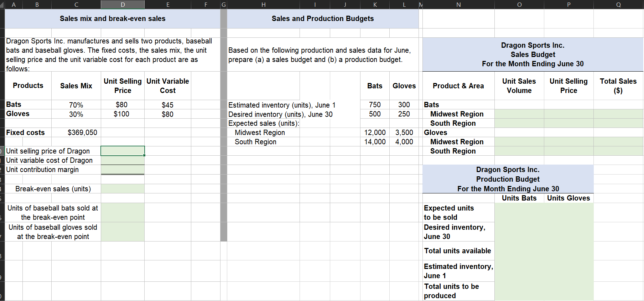Select Unit Sales Volume cell for Bats Midwest Region
Viewport: 644px width, 301px height.
click(519, 114)
